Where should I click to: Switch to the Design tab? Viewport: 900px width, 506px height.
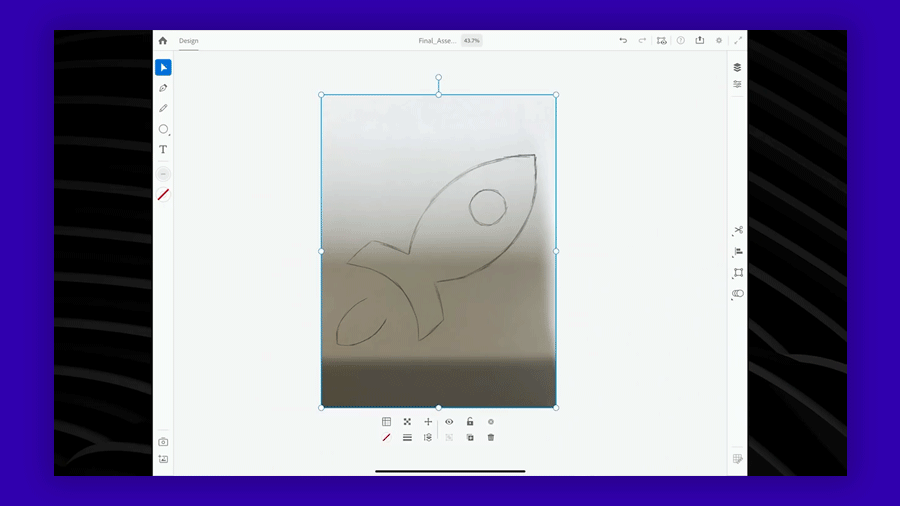pyautogui.click(x=188, y=41)
